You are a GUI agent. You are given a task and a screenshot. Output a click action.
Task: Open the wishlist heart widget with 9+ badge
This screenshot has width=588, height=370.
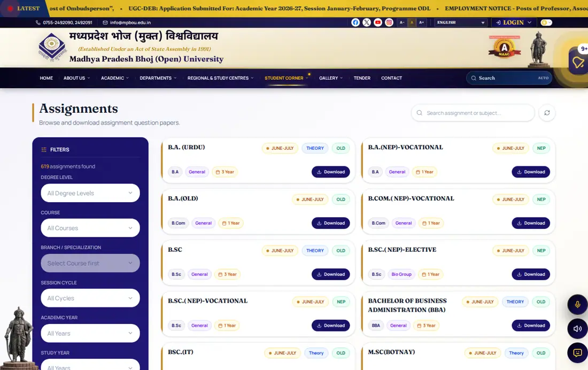click(578, 62)
